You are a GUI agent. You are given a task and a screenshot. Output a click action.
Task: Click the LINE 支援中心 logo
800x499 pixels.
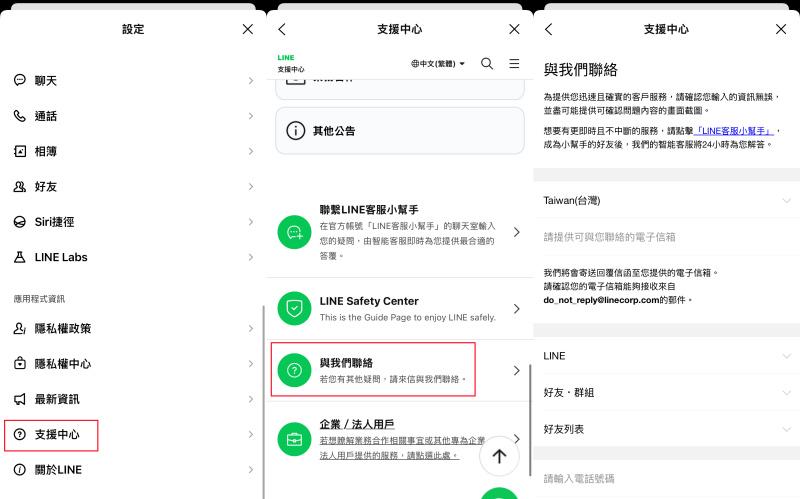point(291,63)
